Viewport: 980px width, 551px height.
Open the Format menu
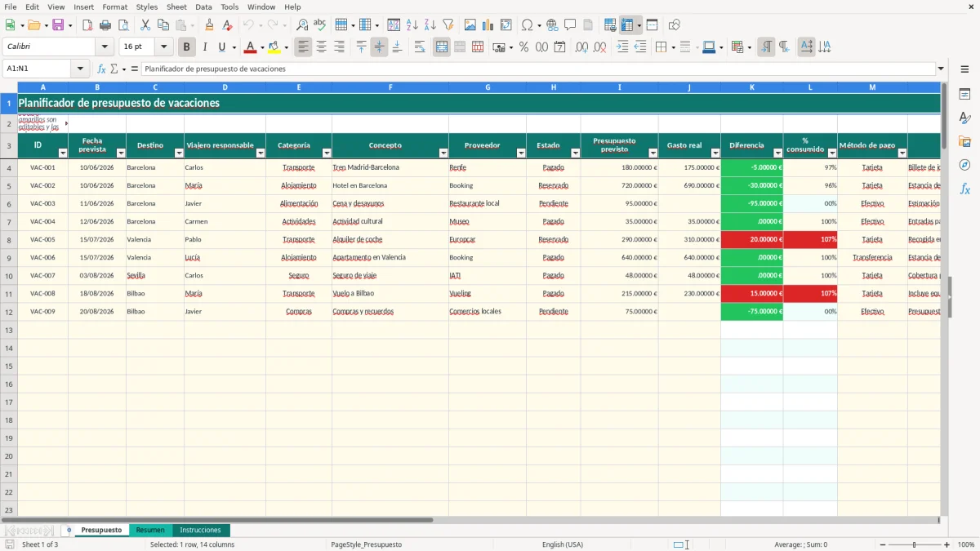pos(114,7)
